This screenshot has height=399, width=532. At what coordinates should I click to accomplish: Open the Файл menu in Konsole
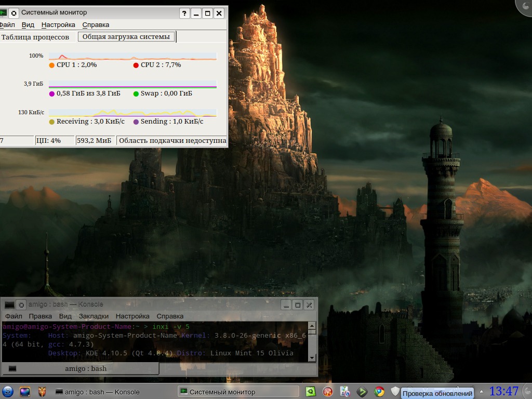[x=14, y=316]
